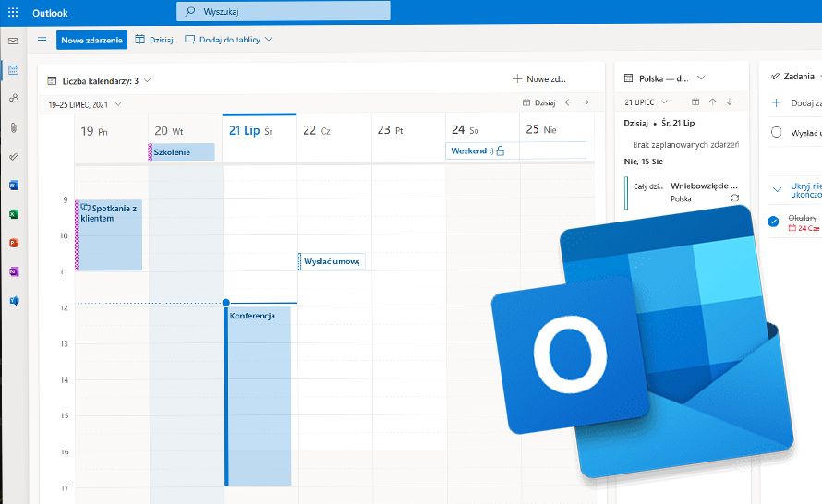Open Mail from the left sidebar

click(13, 41)
